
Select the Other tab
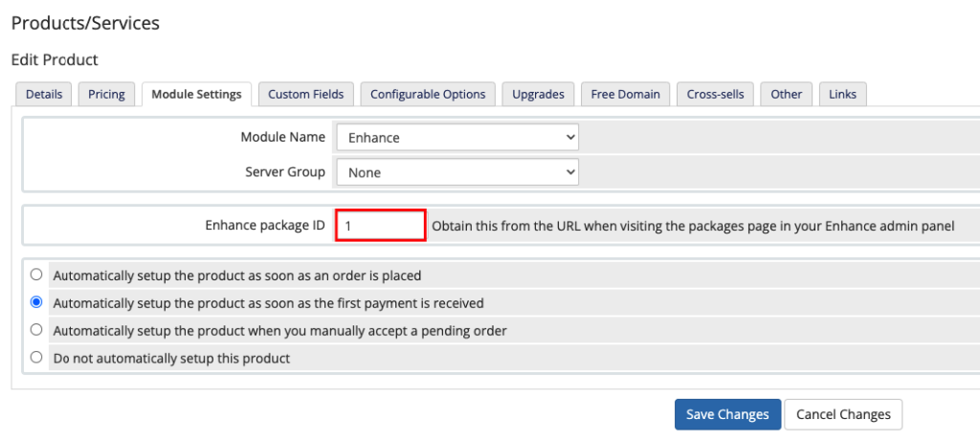(x=787, y=95)
